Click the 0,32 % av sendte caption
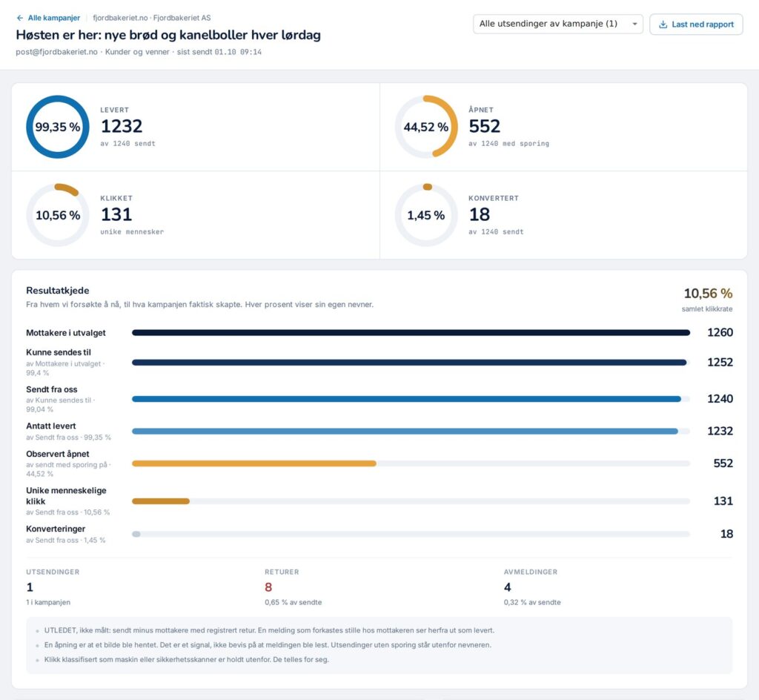The width and height of the screenshot is (759, 700). coord(532,602)
